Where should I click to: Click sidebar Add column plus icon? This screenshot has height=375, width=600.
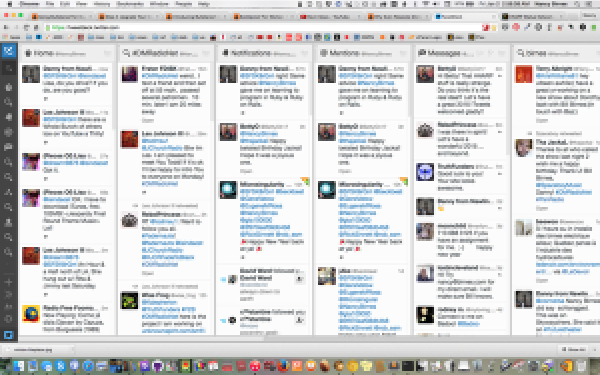click(8, 282)
